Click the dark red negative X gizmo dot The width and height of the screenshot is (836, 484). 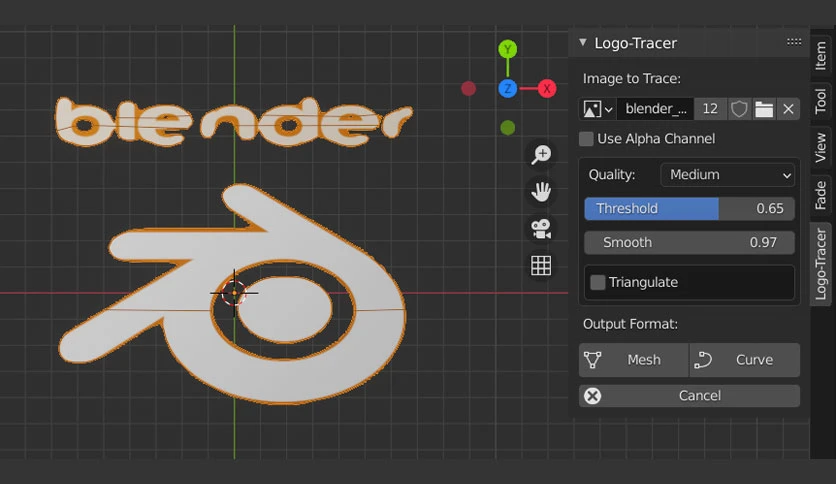pos(469,88)
